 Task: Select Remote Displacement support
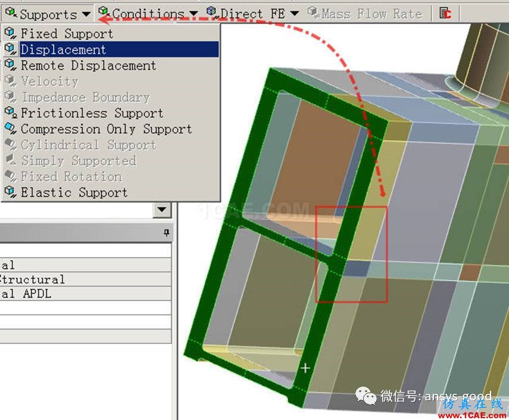(x=111, y=65)
